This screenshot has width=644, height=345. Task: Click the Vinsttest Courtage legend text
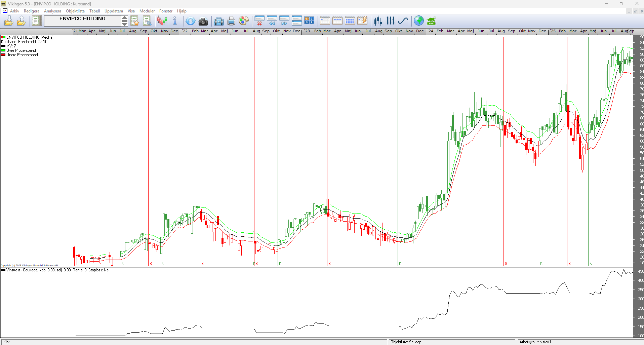(58, 270)
